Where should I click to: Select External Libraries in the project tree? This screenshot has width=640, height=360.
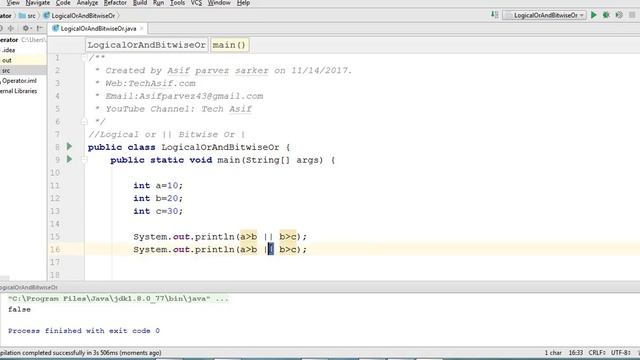click(18, 91)
